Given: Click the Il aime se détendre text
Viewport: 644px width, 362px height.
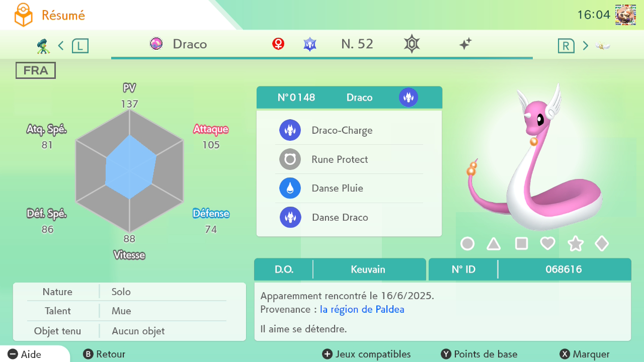Looking at the screenshot, I should point(303,329).
